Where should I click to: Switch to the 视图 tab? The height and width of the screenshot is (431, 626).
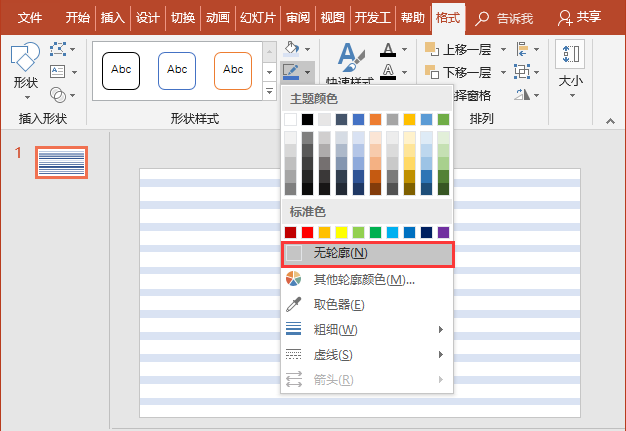(333, 18)
